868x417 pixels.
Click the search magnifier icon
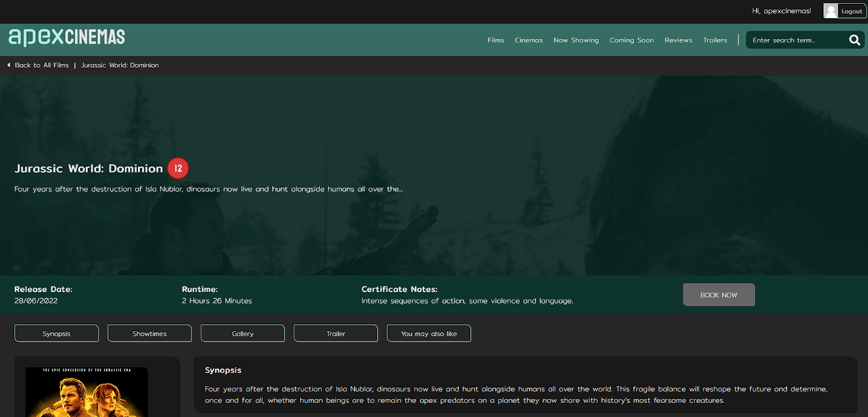tap(855, 40)
